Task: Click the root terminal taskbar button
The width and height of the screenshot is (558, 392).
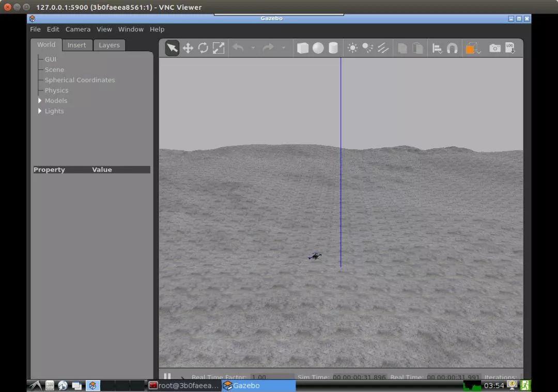Action: click(184, 385)
